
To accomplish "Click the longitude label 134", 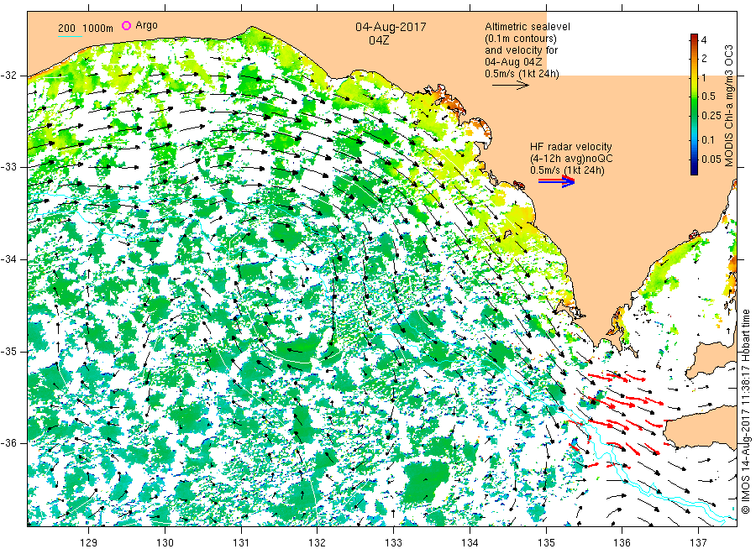I will click(470, 543).
